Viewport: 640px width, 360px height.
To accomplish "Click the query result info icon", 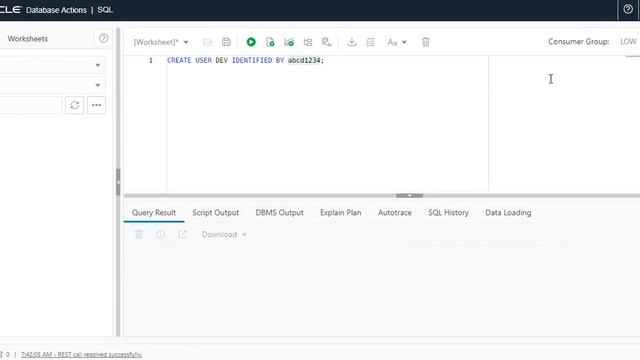I will [160, 234].
